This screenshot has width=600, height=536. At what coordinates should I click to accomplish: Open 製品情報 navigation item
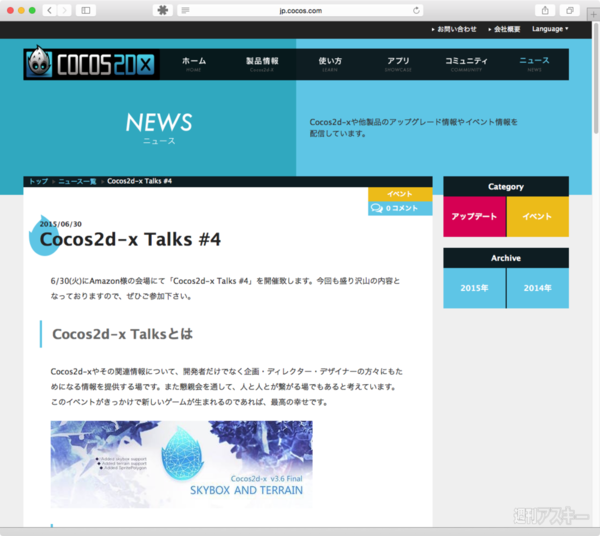click(262, 64)
